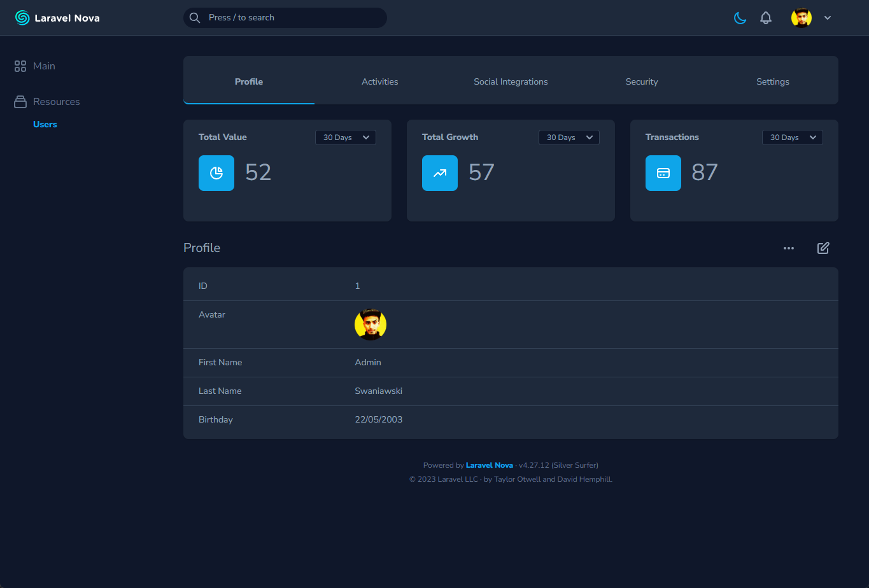This screenshot has height=588, width=869.
Task: Select the Main dashboard grid icon
Action: click(x=19, y=66)
